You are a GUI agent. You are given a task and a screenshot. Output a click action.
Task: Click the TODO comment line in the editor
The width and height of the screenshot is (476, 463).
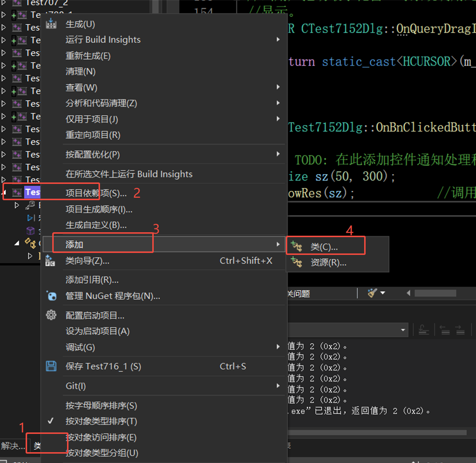coord(385,160)
